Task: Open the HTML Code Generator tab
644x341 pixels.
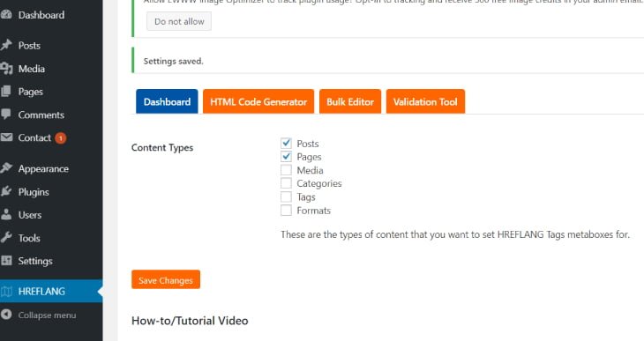Action: (258, 101)
